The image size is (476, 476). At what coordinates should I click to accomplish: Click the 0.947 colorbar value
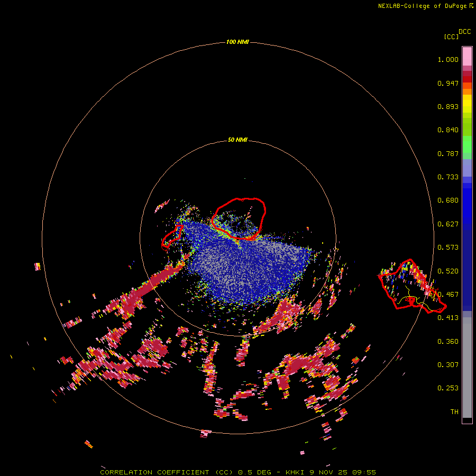click(x=448, y=83)
